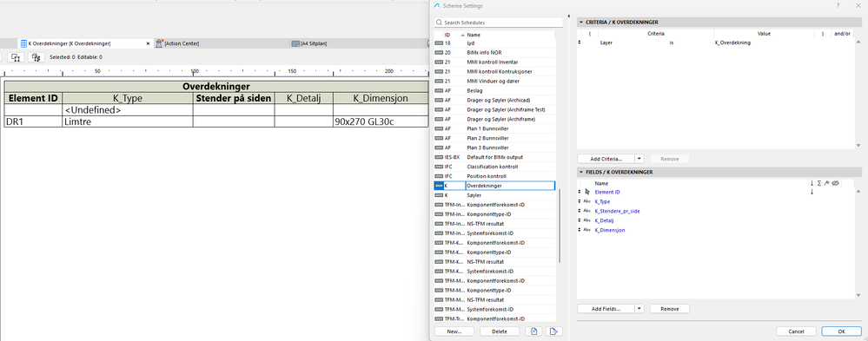Select the MMI kontroll Inventar schedule

pos(494,62)
